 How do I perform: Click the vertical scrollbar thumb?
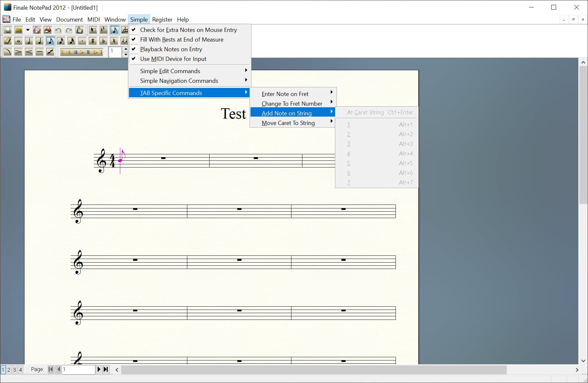pos(583,135)
